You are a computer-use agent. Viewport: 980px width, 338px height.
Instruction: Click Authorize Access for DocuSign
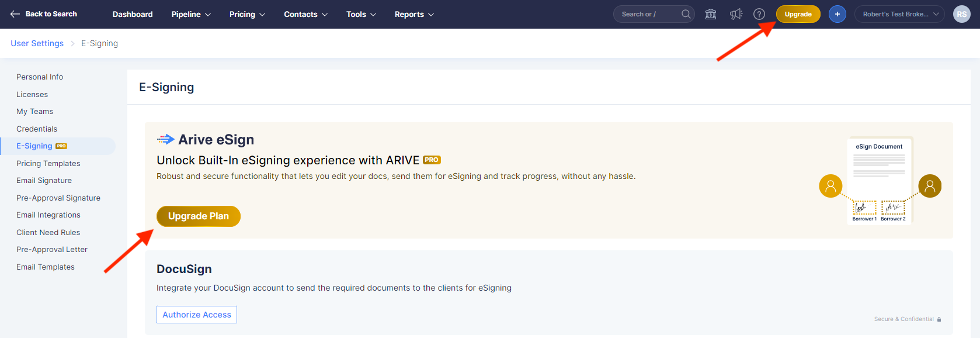(197, 315)
